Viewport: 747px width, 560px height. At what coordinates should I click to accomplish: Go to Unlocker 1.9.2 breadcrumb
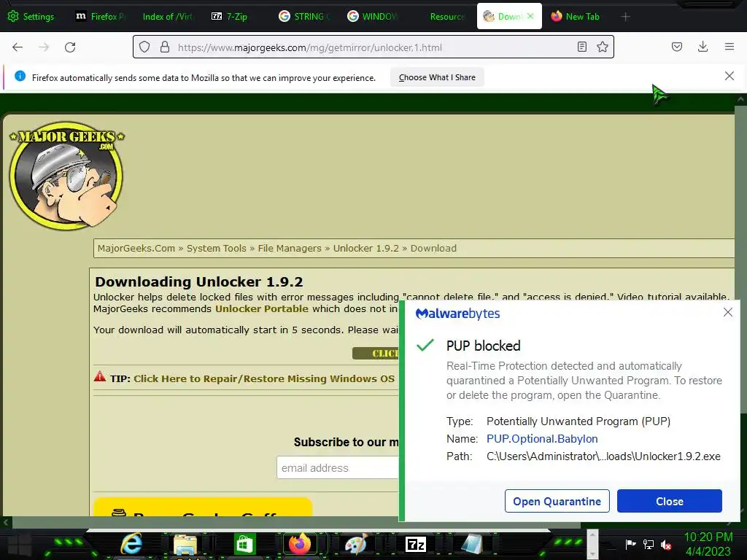pos(366,248)
